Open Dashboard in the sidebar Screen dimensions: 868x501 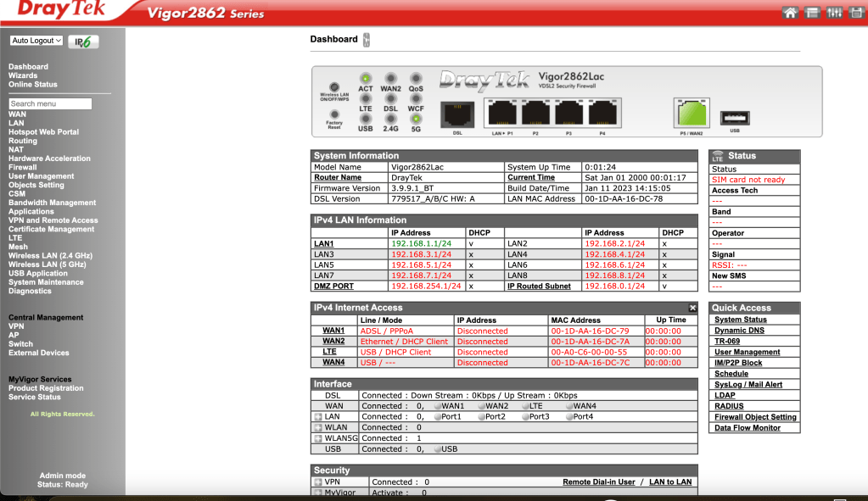[x=28, y=66]
